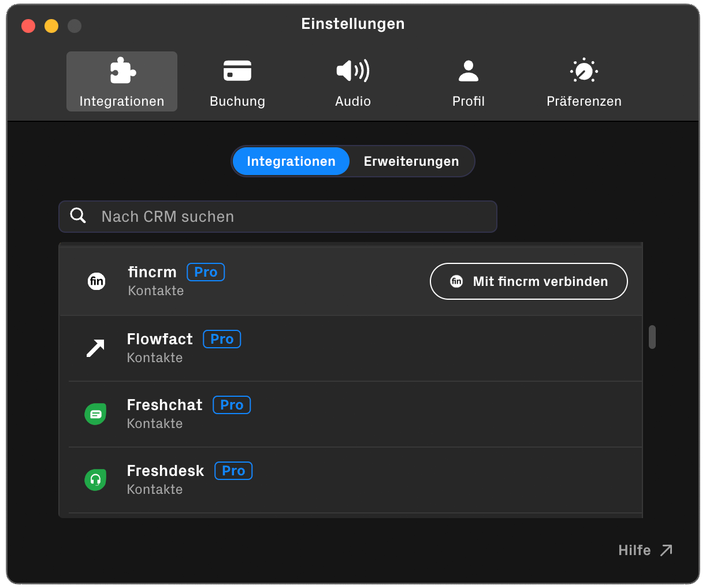Click the fincrm logo icon
Image resolution: width=706 pixels, height=588 pixels.
[x=96, y=281]
